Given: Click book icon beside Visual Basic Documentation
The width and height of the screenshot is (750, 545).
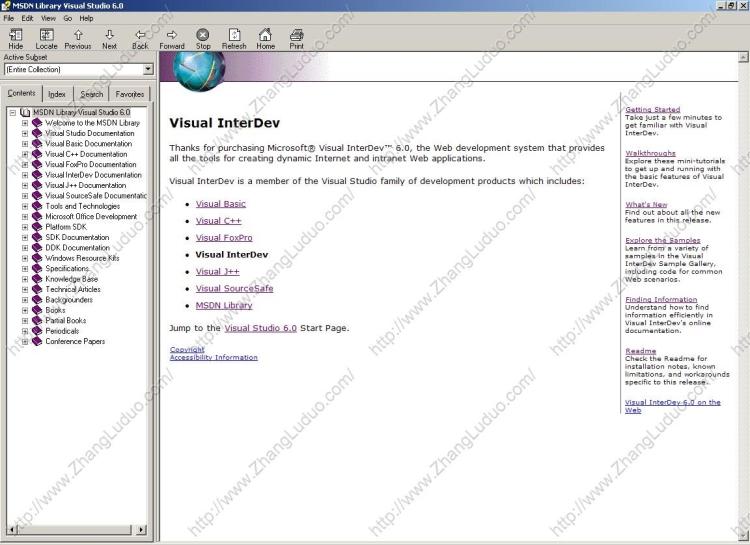Looking at the screenshot, I should click(x=37, y=144).
